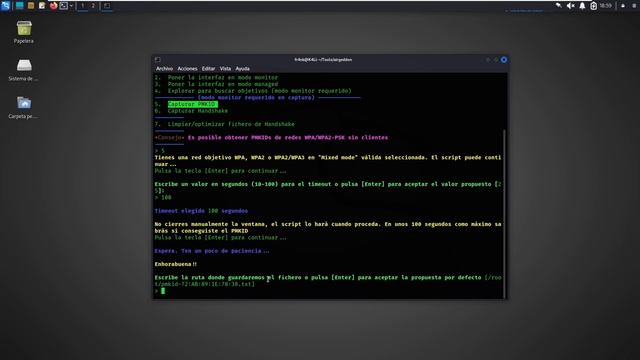This screenshot has height=360, width=640.
Task: Click the terminal window title bar text
Action: [x=323, y=60]
